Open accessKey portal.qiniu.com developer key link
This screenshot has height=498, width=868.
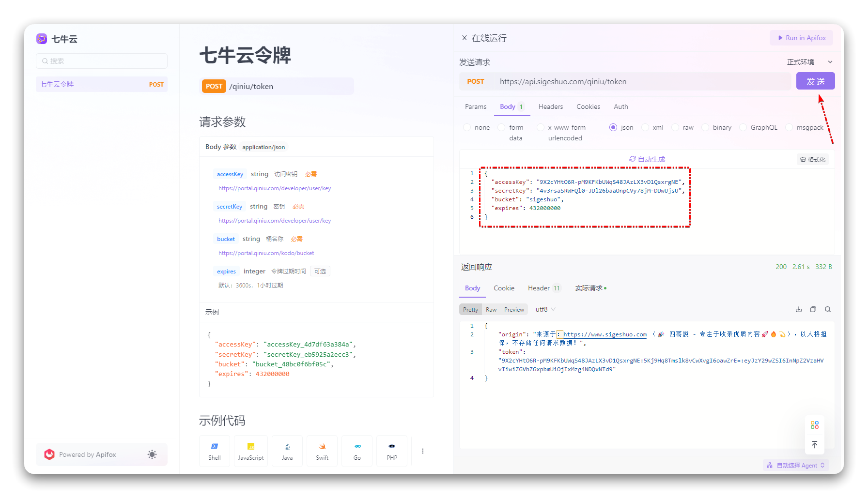(275, 188)
